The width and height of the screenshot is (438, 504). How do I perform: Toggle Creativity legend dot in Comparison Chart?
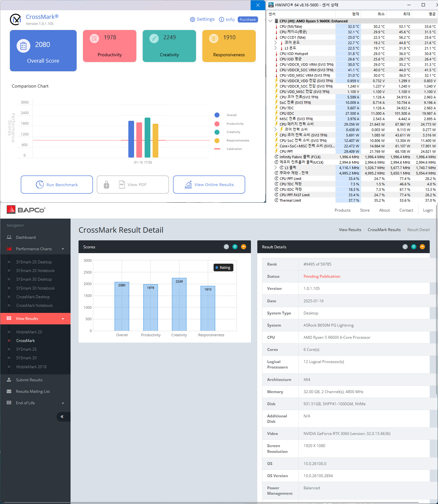click(x=217, y=132)
